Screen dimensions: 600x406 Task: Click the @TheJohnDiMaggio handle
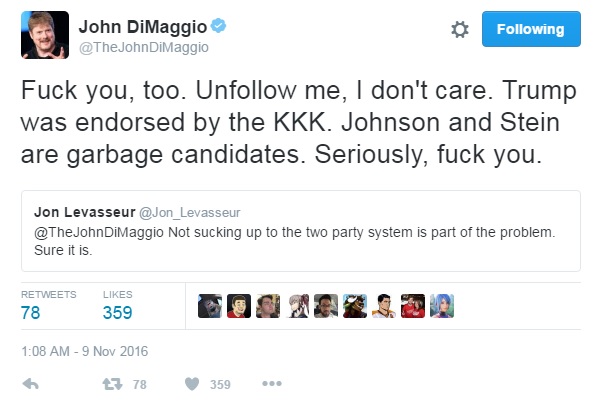144,47
